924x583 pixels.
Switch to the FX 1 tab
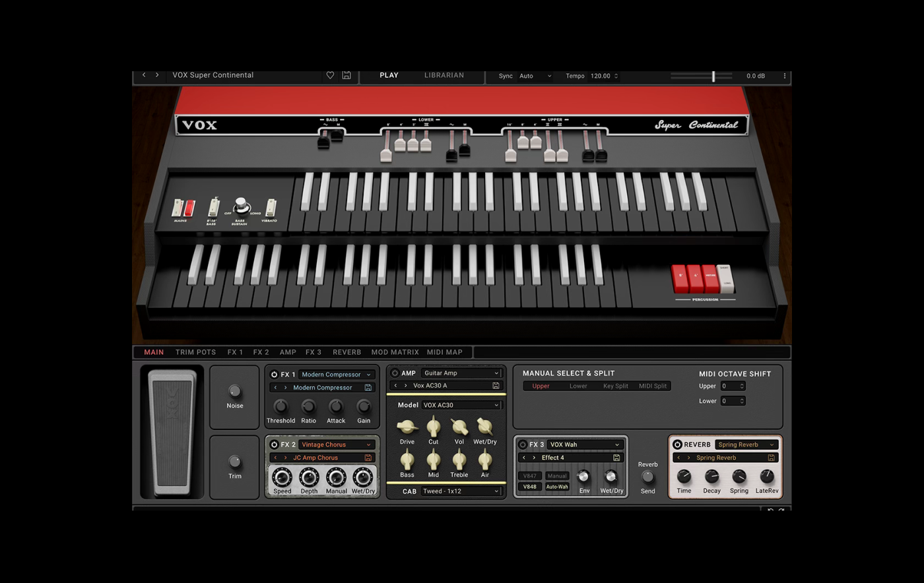(x=235, y=352)
